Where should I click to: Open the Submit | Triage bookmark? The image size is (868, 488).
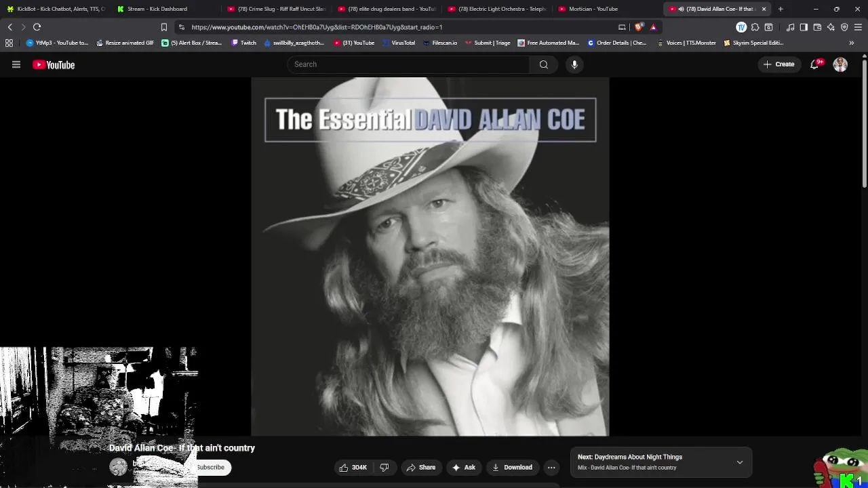(x=488, y=43)
